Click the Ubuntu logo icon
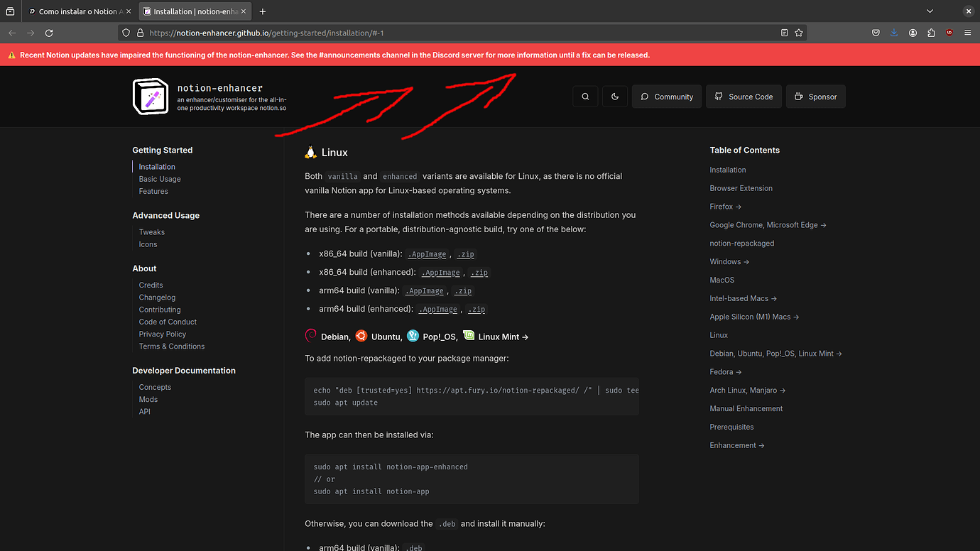980x551 pixels. (361, 335)
